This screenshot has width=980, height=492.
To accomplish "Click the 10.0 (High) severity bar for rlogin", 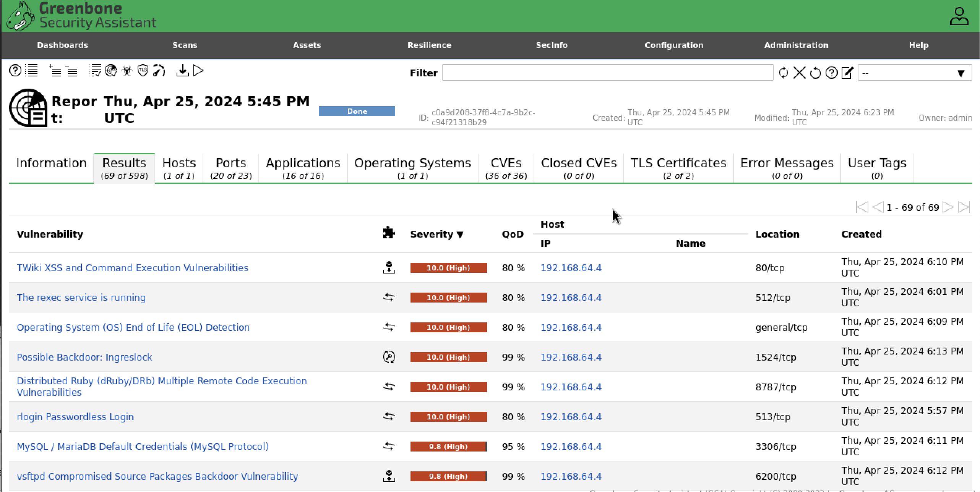I will [x=448, y=416].
